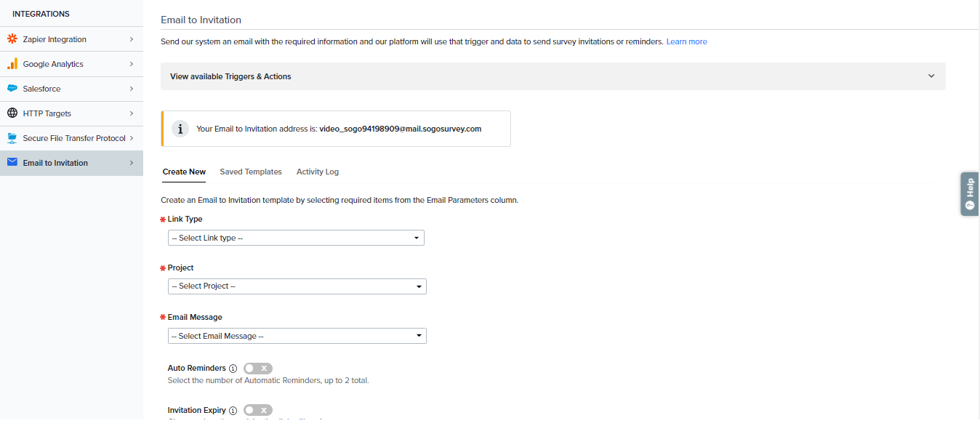Open the Select Project dropdown
The width and height of the screenshot is (980, 426).
[x=297, y=286]
